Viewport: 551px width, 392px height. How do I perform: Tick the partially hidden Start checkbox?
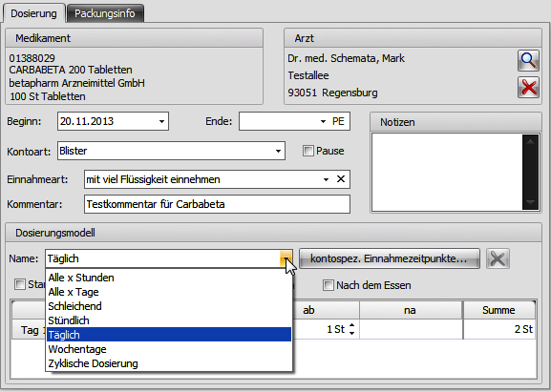(20, 284)
